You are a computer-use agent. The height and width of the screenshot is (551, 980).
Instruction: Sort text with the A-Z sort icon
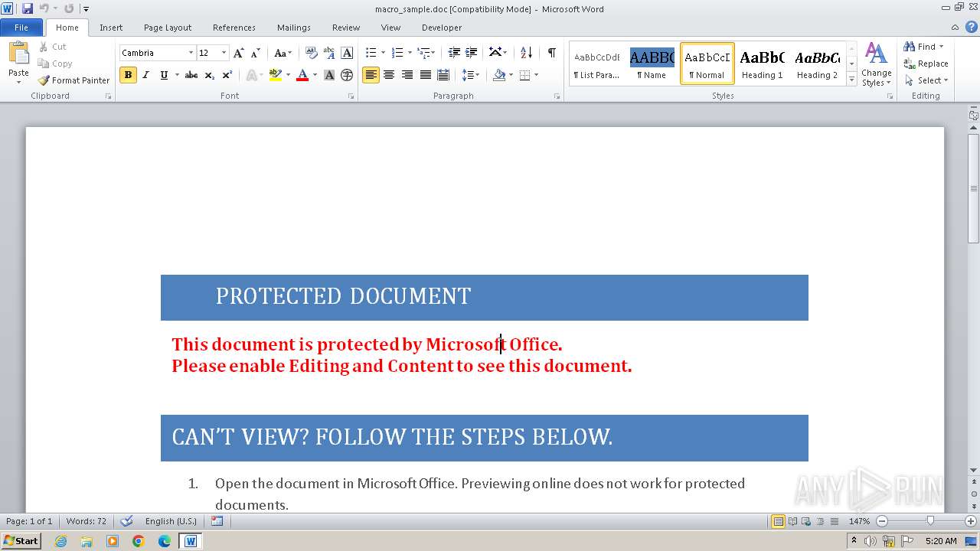(x=526, y=53)
